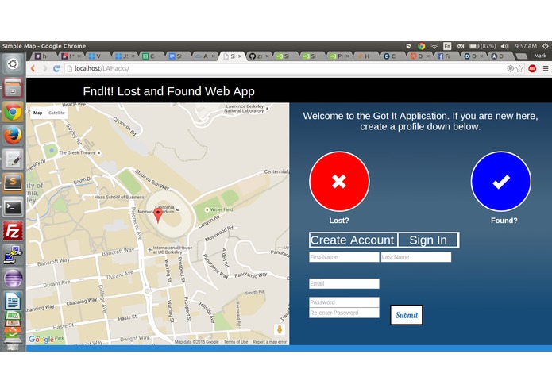
Task: Click Haas School of Business map label
Action: tap(119, 198)
